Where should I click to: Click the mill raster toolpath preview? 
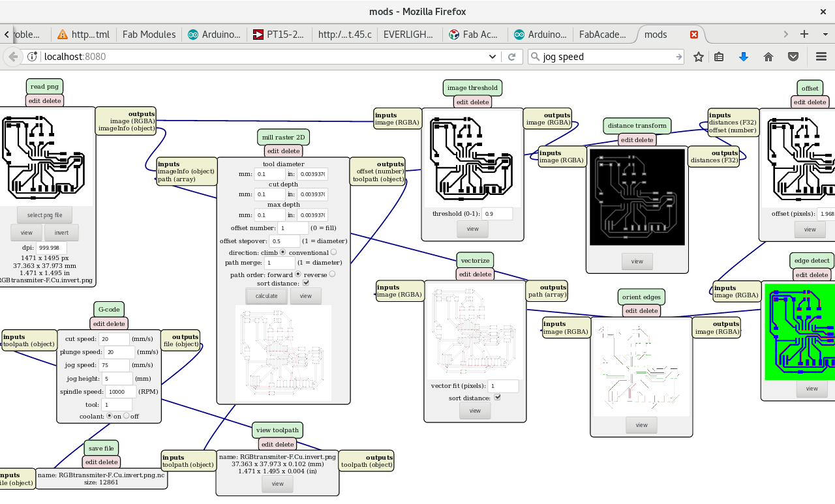(283, 353)
